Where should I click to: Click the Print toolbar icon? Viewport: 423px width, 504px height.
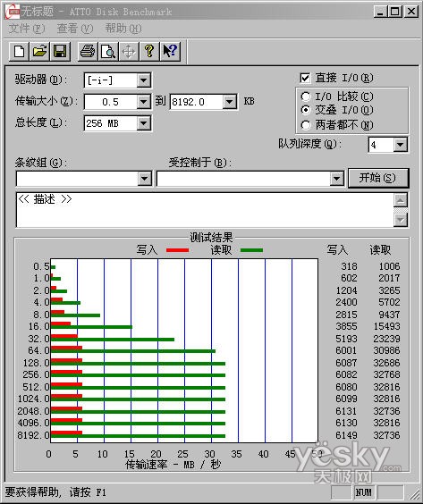88,51
